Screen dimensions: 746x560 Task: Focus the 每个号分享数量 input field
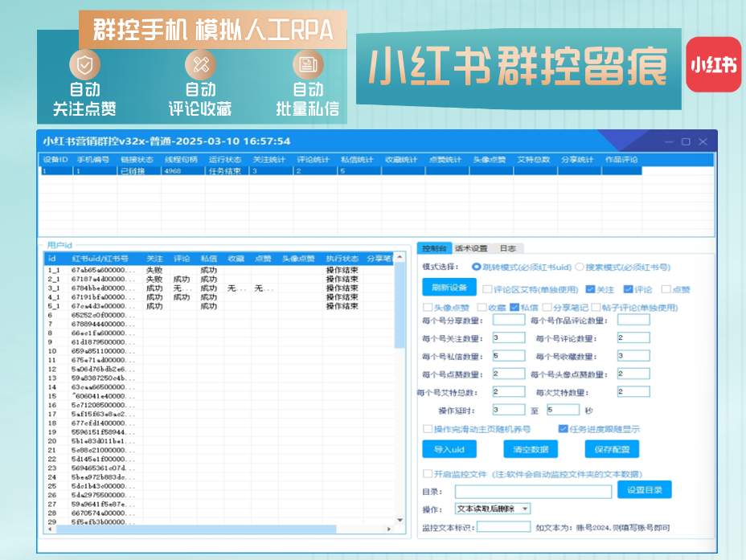click(509, 320)
